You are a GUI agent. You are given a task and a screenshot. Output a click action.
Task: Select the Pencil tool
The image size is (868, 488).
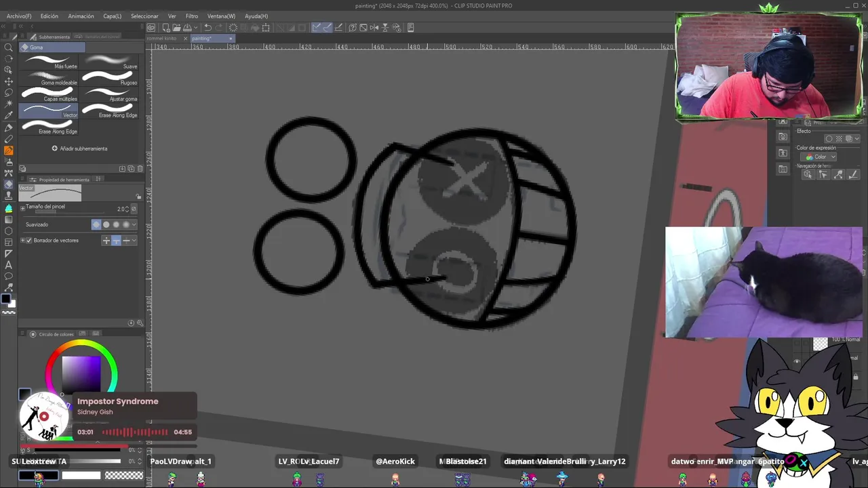coord(9,139)
